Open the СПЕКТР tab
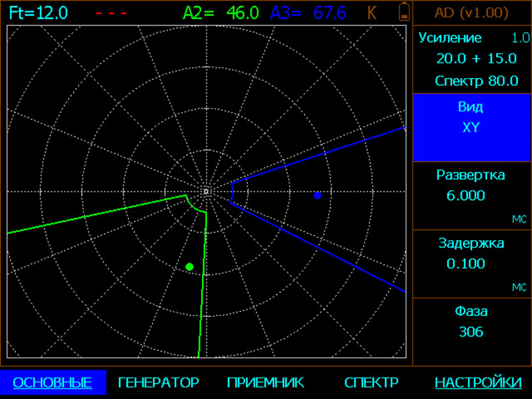The image size is (532, 399). pyautogui.click(x=371, y=382)
